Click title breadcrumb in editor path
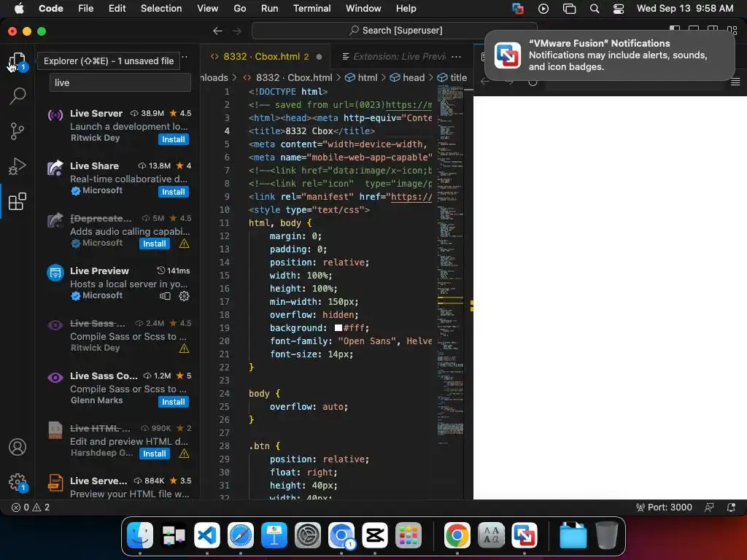The image size is (747, 560). pyautogui.click(x=452, y=77)
